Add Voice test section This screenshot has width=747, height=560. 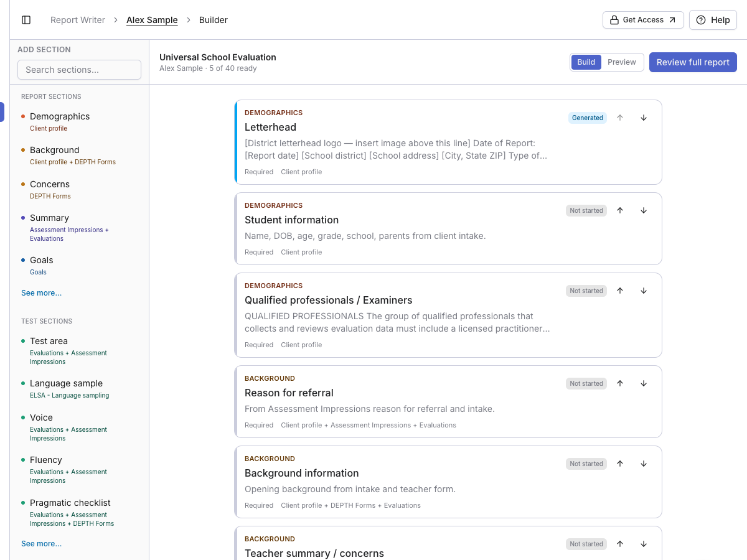click(x=79, y=427)
